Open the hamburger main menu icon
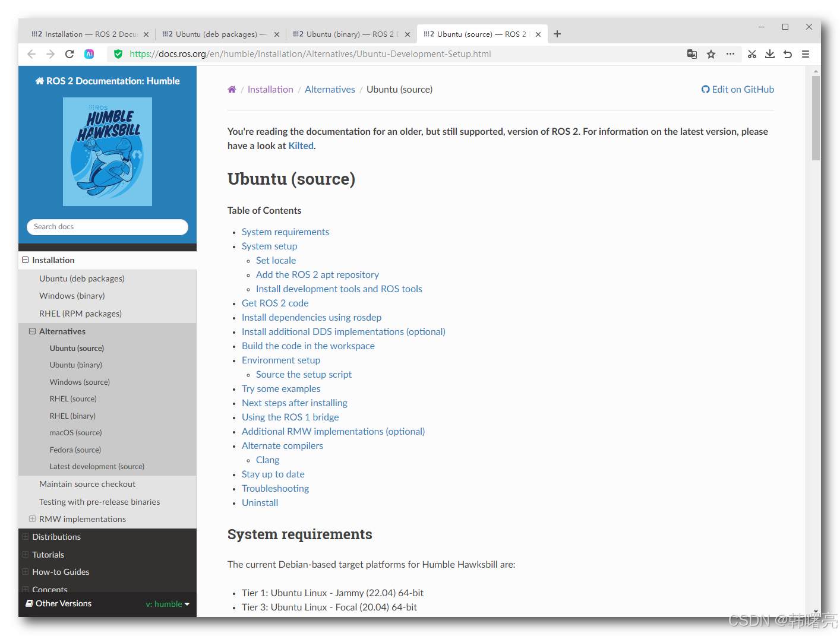The width and height of the screenshot is (840, 636). click(806, 54)
